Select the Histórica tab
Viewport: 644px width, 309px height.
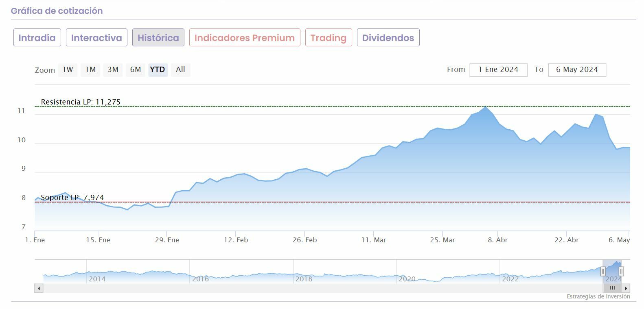coord(158,38)
